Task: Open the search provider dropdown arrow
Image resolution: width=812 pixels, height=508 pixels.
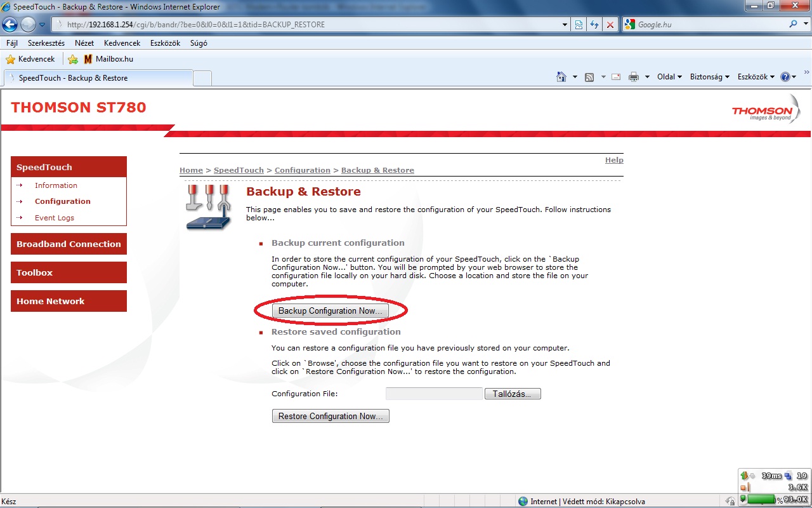Action: (x=804, y=25)
